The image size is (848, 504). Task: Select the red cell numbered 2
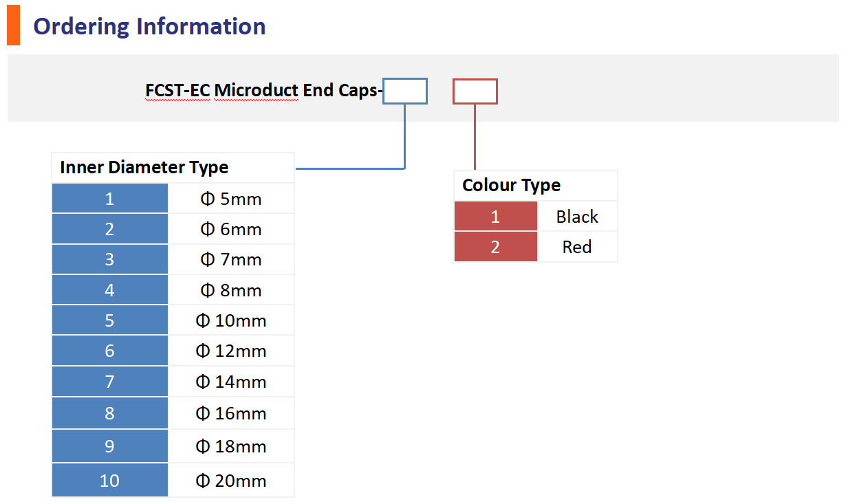(495, 247)
